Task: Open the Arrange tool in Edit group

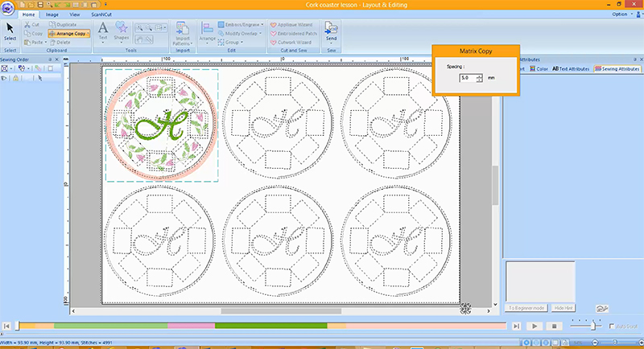Action: point(208,33)
